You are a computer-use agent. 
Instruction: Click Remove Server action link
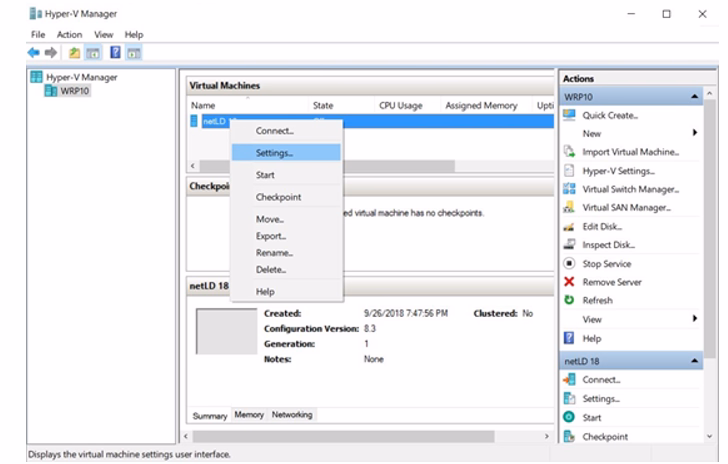pos(612,282)
